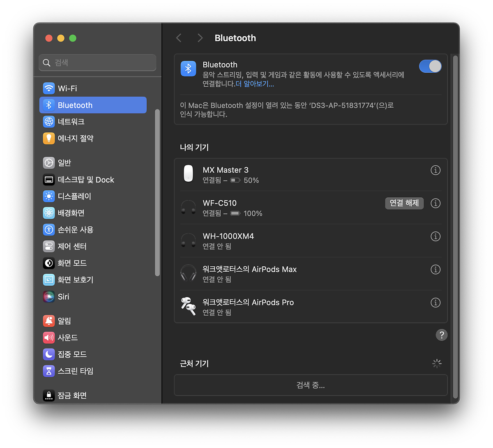Open the 더 알아보기 link

pyautogui.click(x=255, y=84)
